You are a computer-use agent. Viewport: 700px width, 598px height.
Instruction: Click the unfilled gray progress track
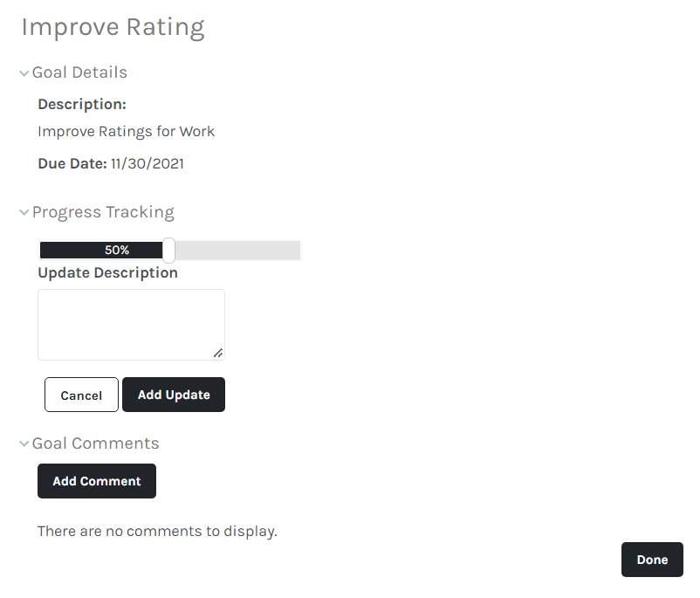[237, 251]
